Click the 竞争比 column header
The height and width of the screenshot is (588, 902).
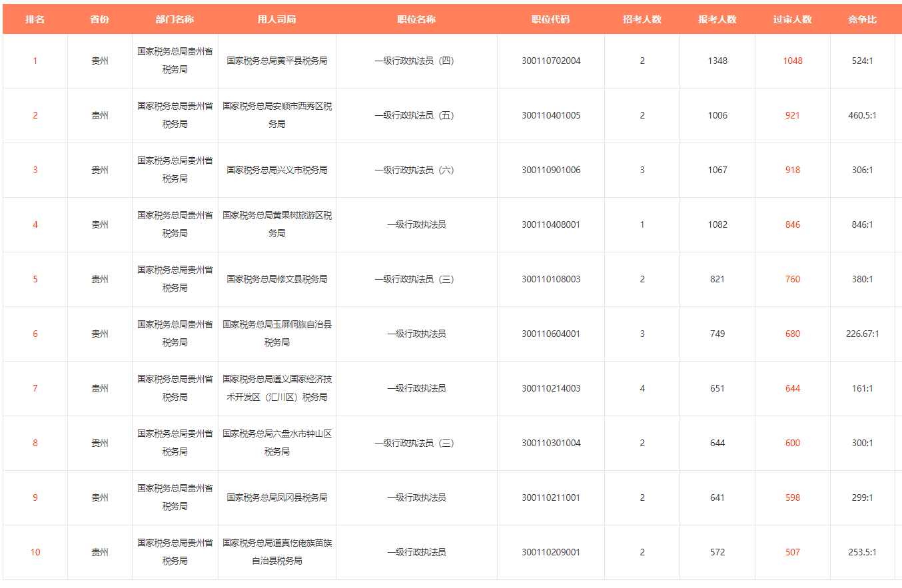click(x=862, y=19)
